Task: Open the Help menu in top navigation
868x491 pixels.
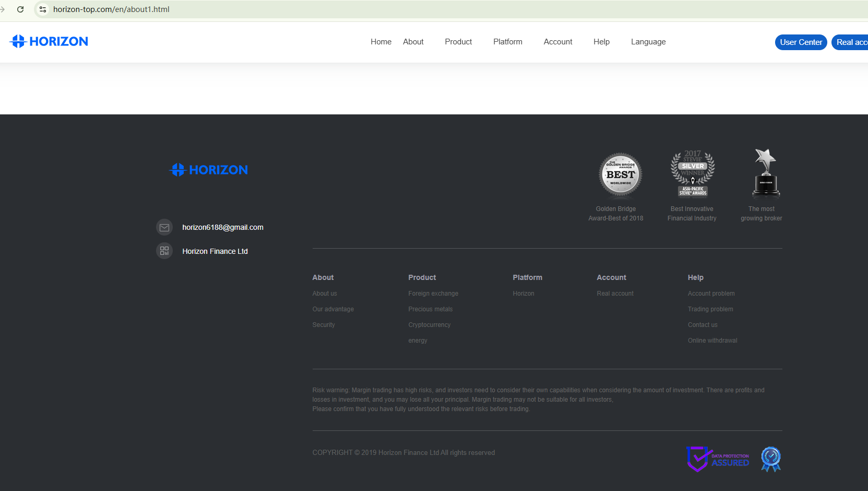Action: click(601, 42)
